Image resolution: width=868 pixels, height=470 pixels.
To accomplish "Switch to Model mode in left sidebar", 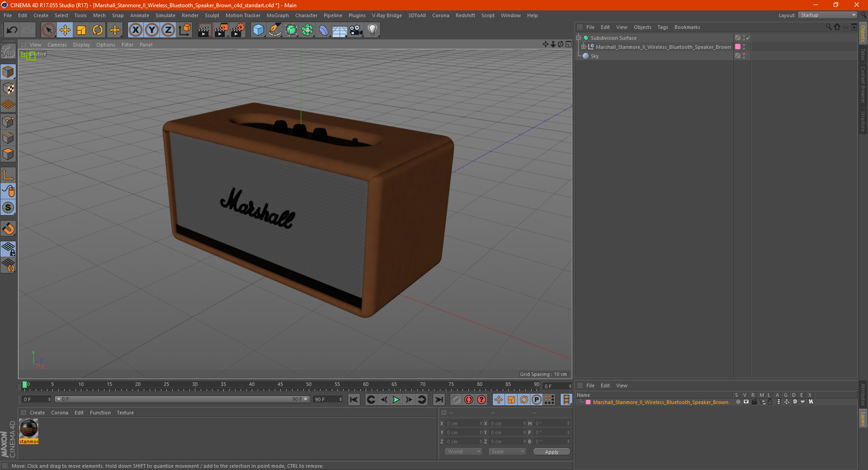I will click(x=9, y=72).
